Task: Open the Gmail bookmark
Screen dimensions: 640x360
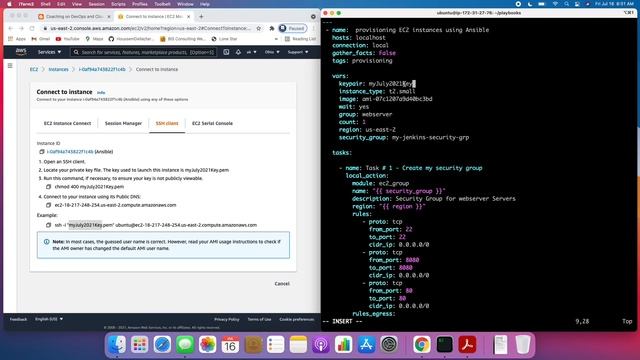Action: 40,39
